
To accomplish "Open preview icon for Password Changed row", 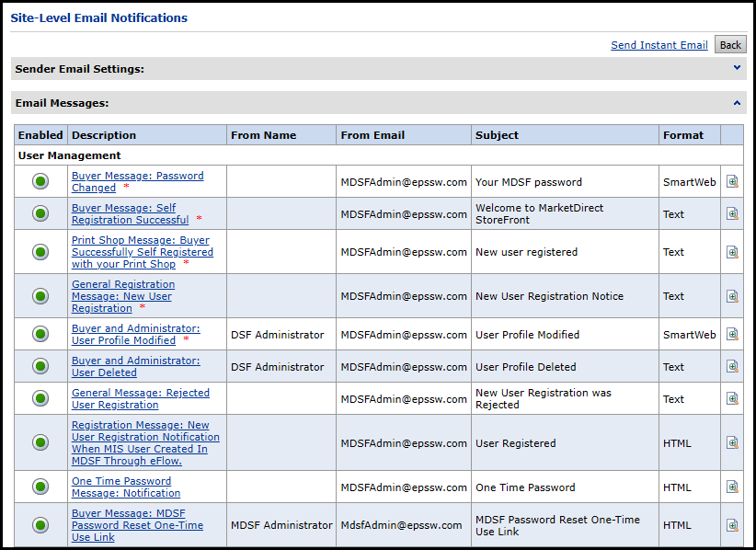I will 732,182.
